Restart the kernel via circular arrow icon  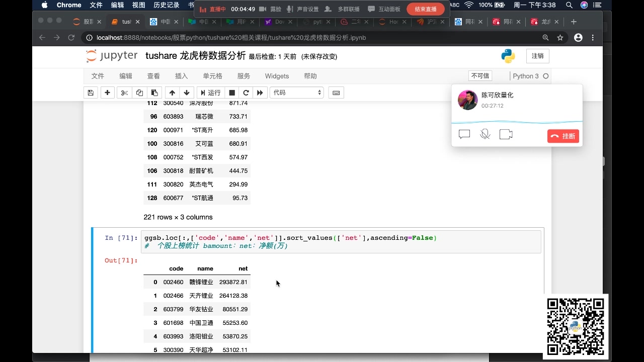coord(246,93)
